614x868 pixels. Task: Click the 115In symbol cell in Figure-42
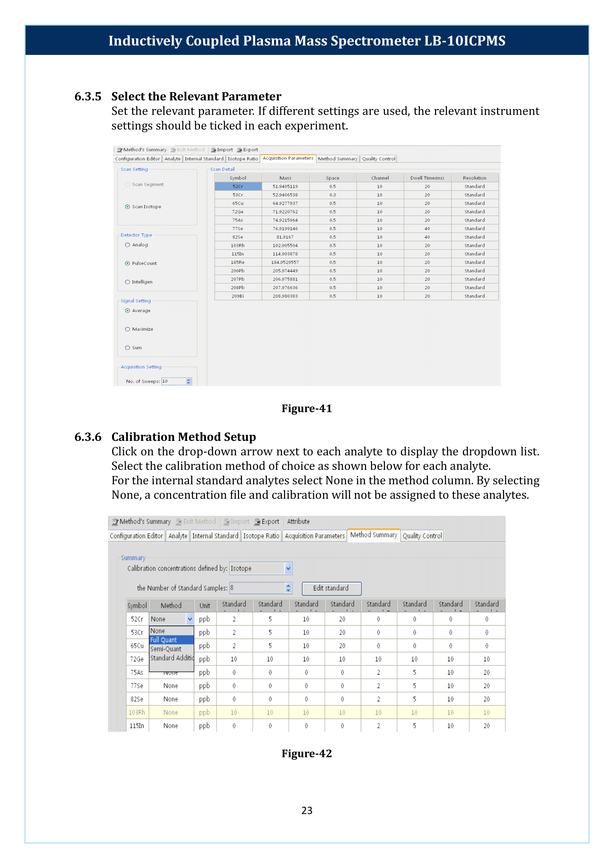pos(137,726)
